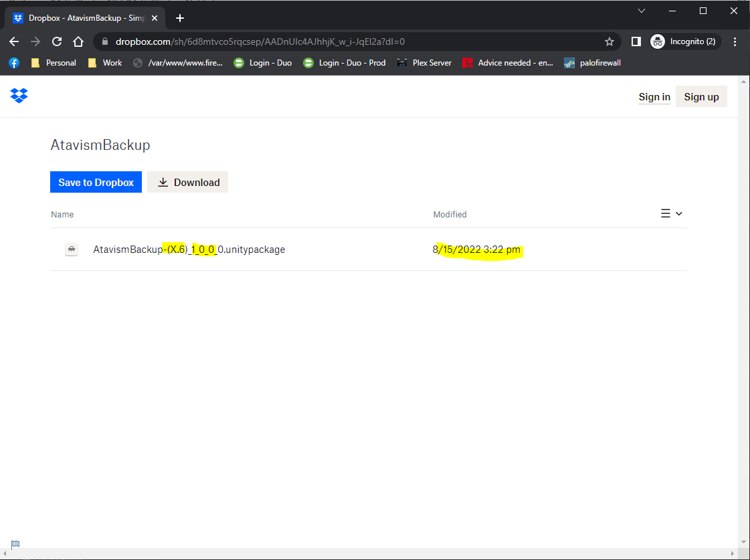Click the Dropbox logo icon

[19, 96]
